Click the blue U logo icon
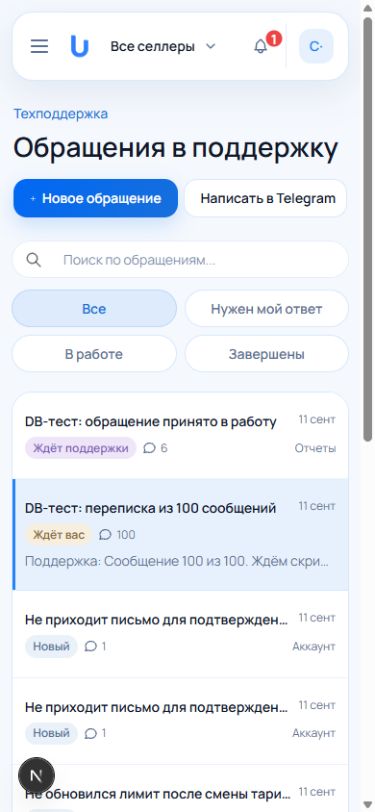The height and width of the screenshot is (812, 375). tap(79, 47)
